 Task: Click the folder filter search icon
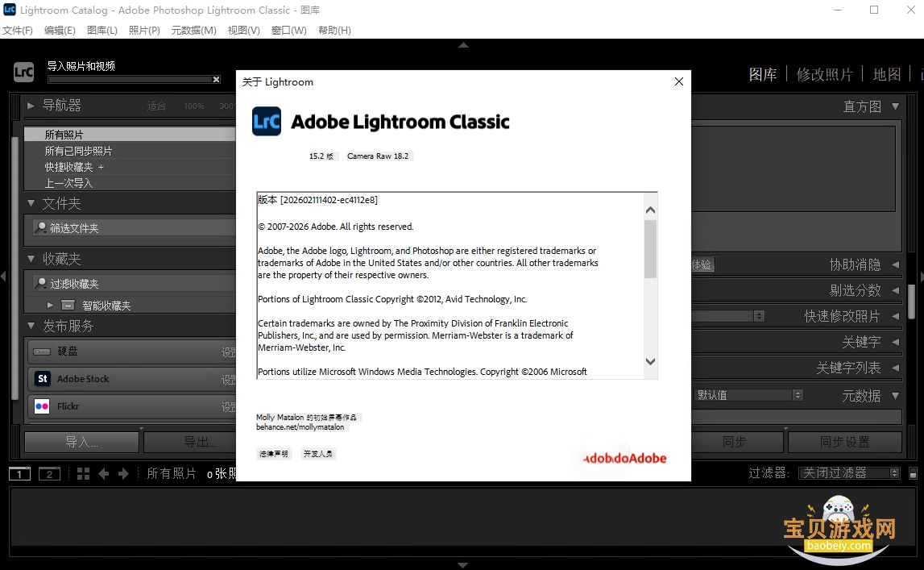pyautogui.click(x=40, y=227)
